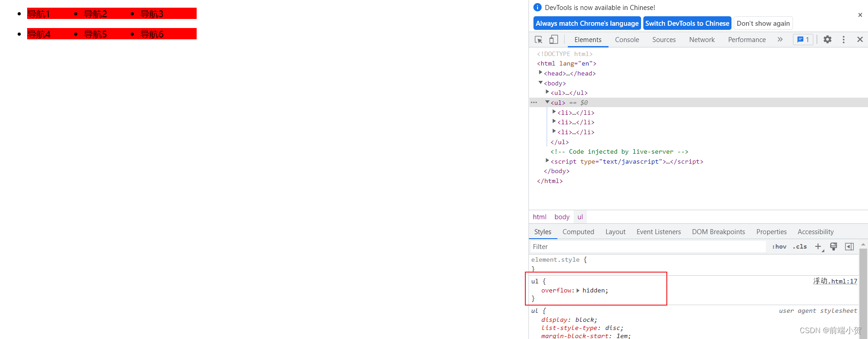
Task: Click the body breadcrumb item
Action: coord(562,217)
